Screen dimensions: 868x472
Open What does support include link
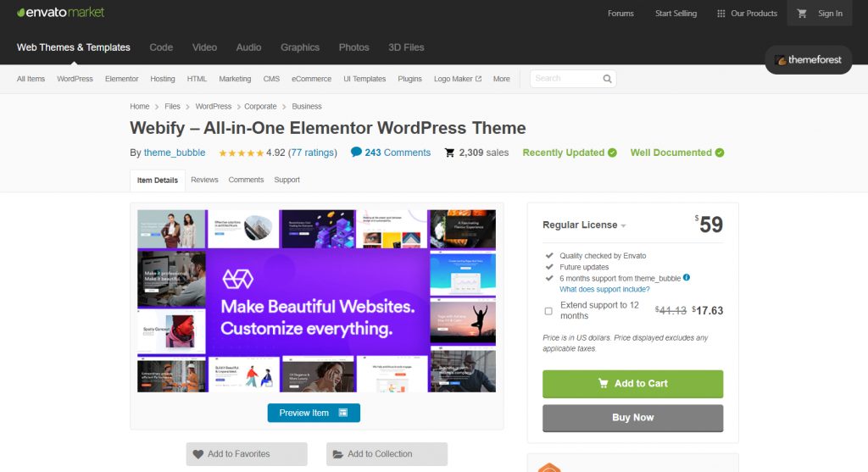click(x=604, y=290)
